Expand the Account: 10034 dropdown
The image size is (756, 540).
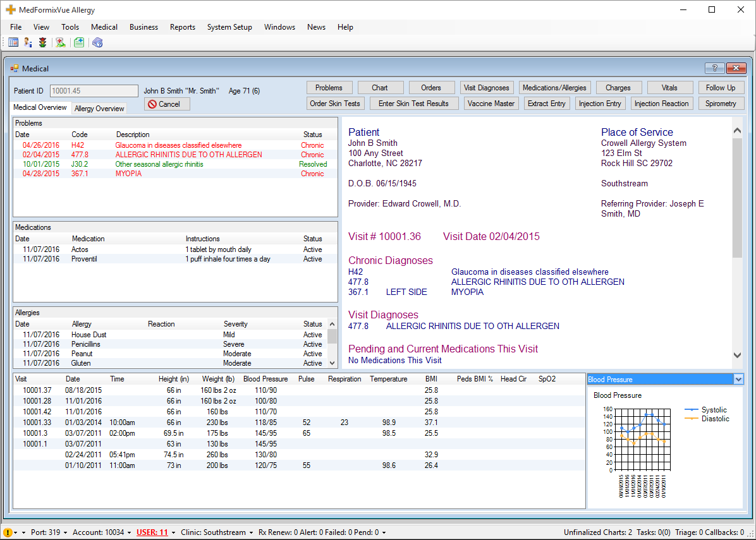pyautogui.click(x=101, y=532)
